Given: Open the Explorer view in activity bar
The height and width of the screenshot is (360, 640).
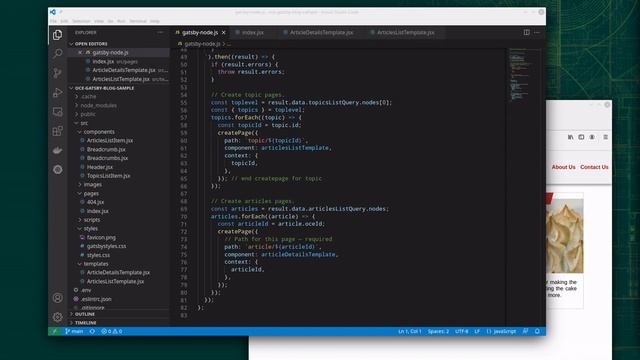Looking at the screenshot, I should [x=58, y=35].
